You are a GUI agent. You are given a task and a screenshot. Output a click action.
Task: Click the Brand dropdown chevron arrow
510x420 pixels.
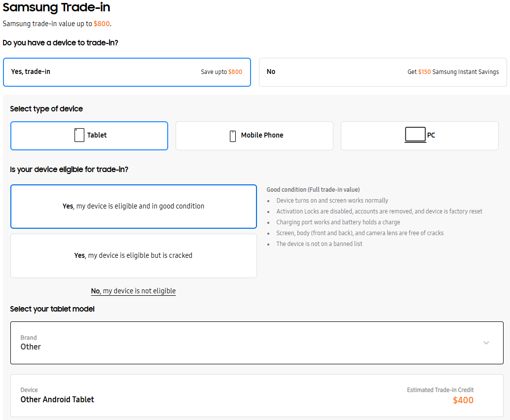pos(486,343)
